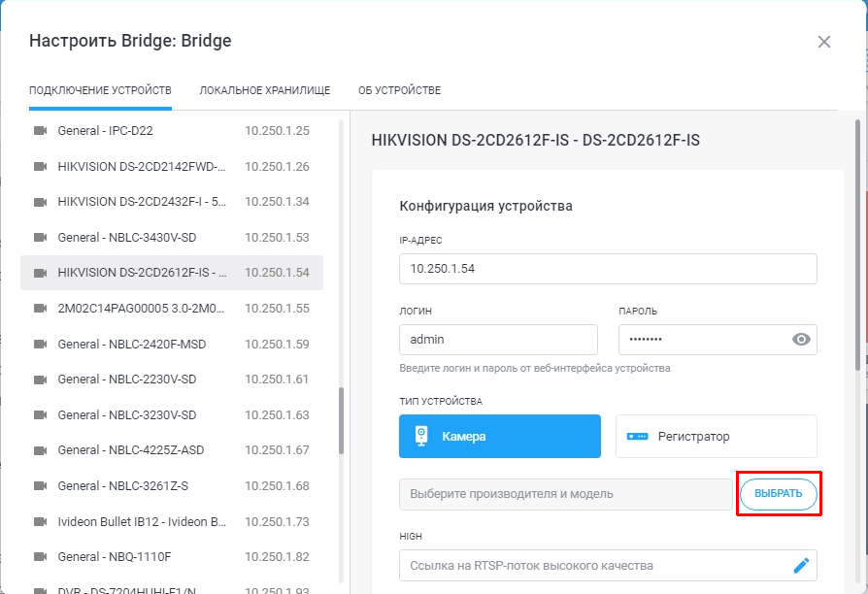Viewport: 868px width, 594px height.
Task: Click IP address 10.250.1.26 in list
Action: pos(277,167)
